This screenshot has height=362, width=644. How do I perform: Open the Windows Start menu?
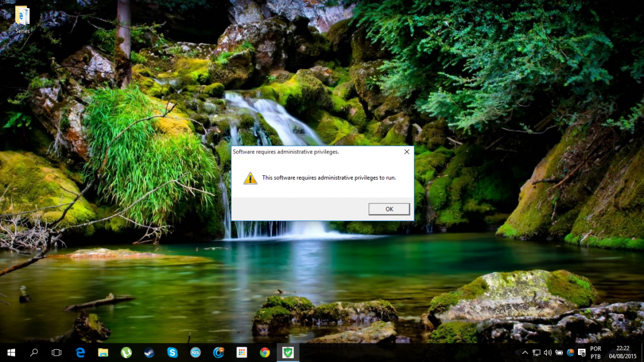point(11,352)
